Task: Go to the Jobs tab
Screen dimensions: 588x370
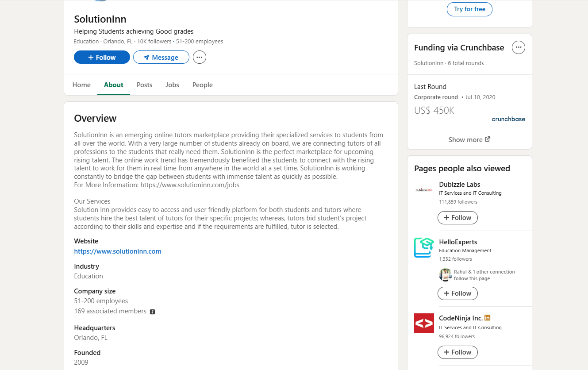Action: (x=172, y=85)
